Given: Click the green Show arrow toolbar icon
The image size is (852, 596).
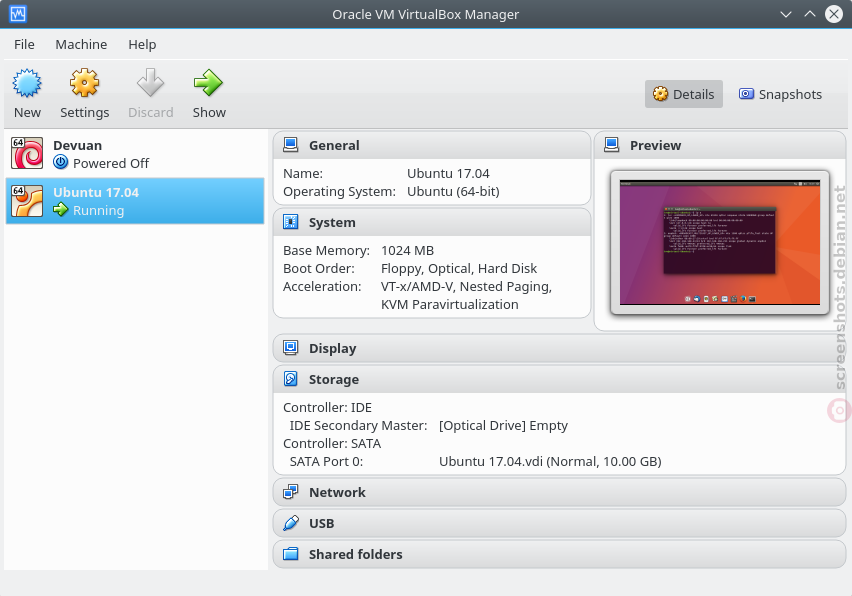Looking at the screenshot, I should pos(209,83).
